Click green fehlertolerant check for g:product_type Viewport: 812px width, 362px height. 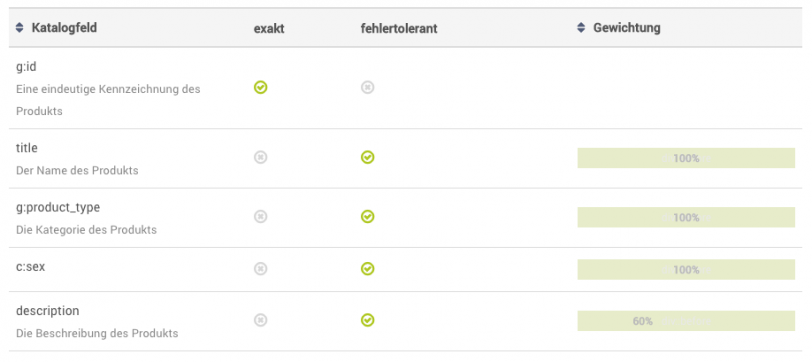[x=367, y=216]
